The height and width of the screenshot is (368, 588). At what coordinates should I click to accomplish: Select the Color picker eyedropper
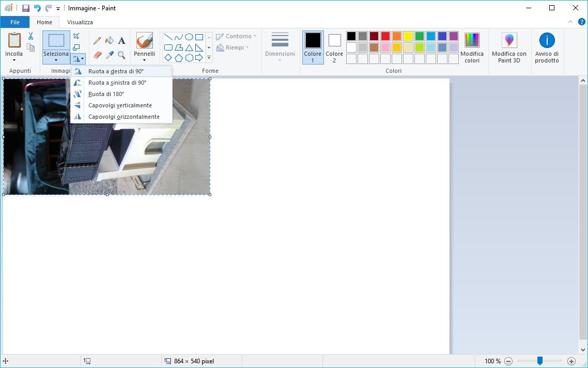click(109, 55)
